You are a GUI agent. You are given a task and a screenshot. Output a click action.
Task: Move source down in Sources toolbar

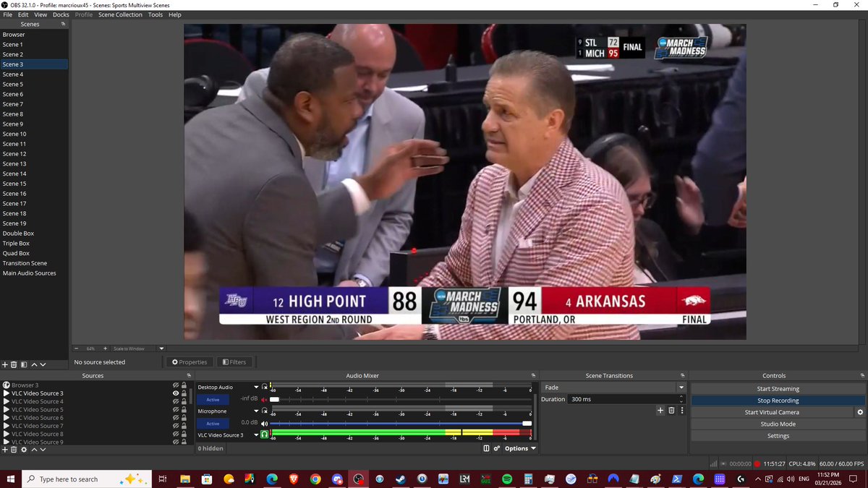43,450
